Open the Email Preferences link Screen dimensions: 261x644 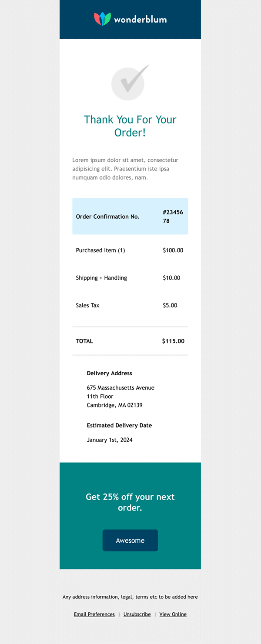94,614
